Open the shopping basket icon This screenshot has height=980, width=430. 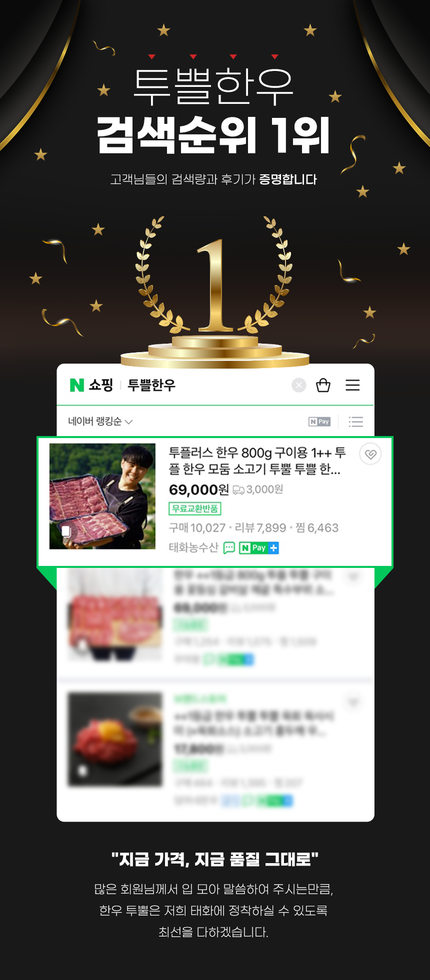coord(323,385)
